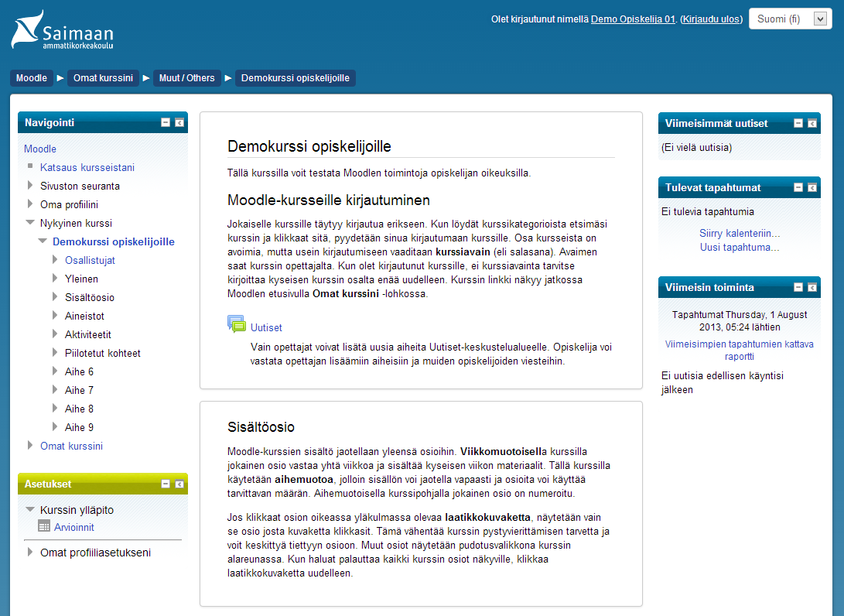
Task: Expand Omat profiiliasetukseni settings arrow
Action: pos(30,552)
